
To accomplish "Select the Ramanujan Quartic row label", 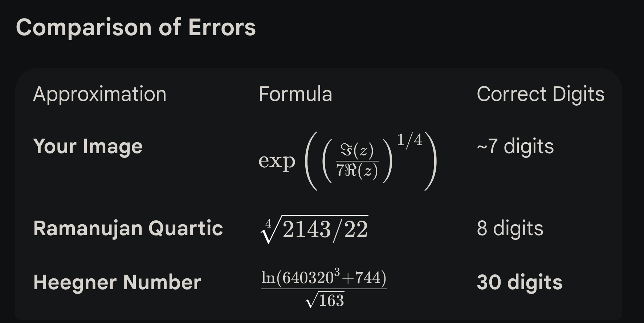I will point(128,228).
